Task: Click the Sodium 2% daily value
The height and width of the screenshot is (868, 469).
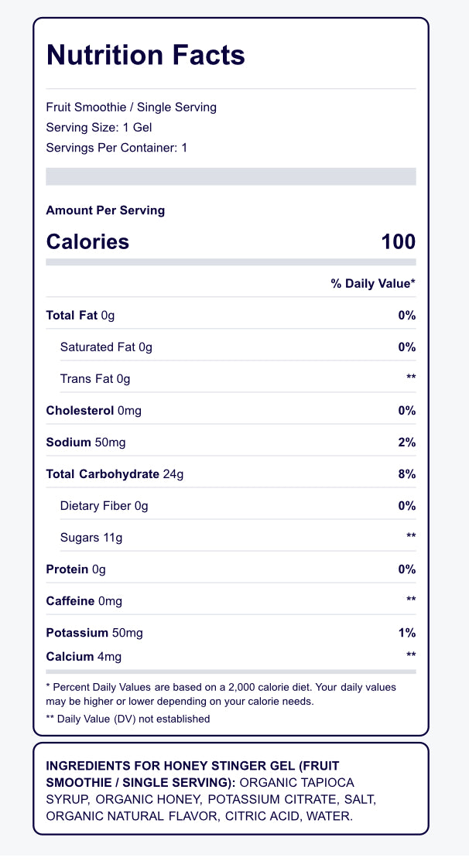Action: 407,443
